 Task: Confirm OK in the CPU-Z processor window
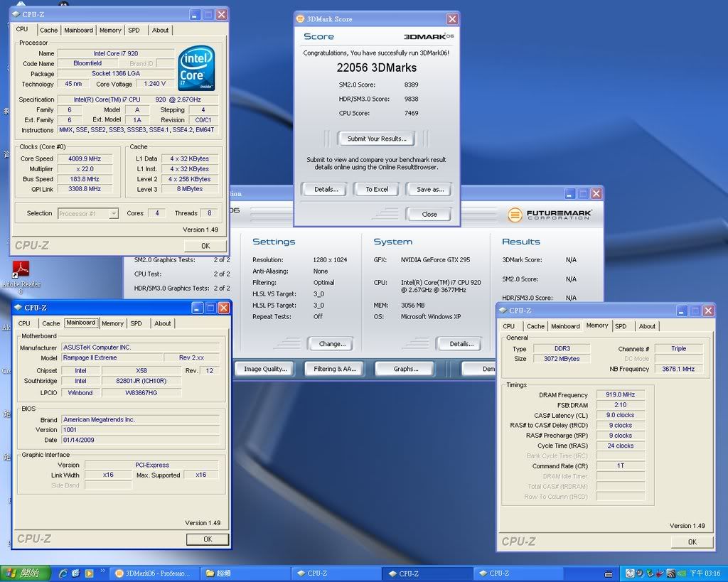click(x=205, y=246)
